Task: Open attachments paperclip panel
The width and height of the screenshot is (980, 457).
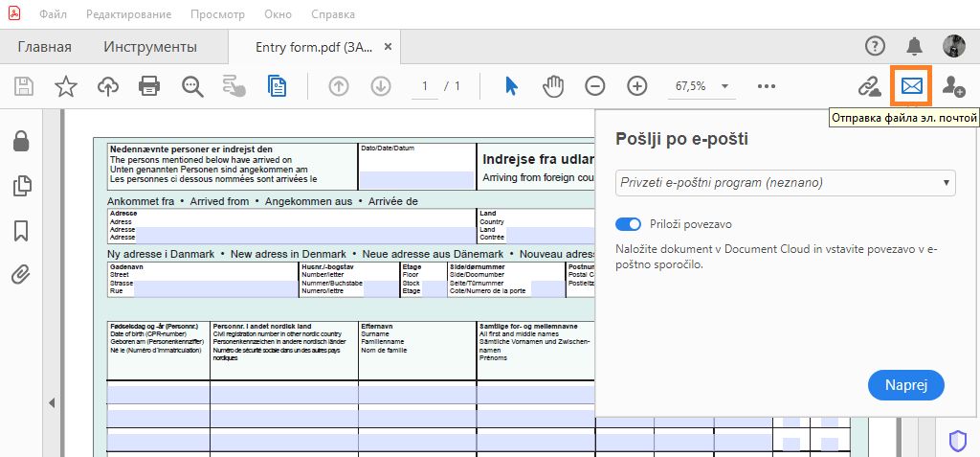Action: click(x=21, y=274)
